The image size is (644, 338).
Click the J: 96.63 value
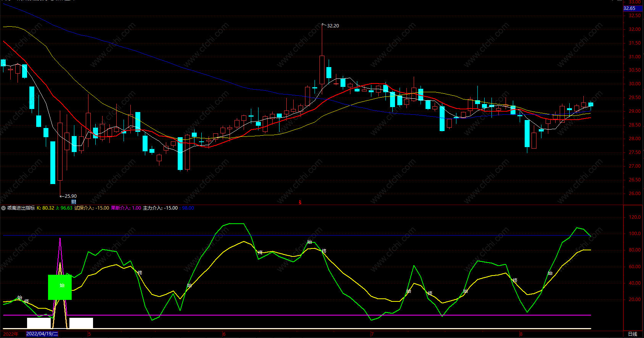point(64,208)
